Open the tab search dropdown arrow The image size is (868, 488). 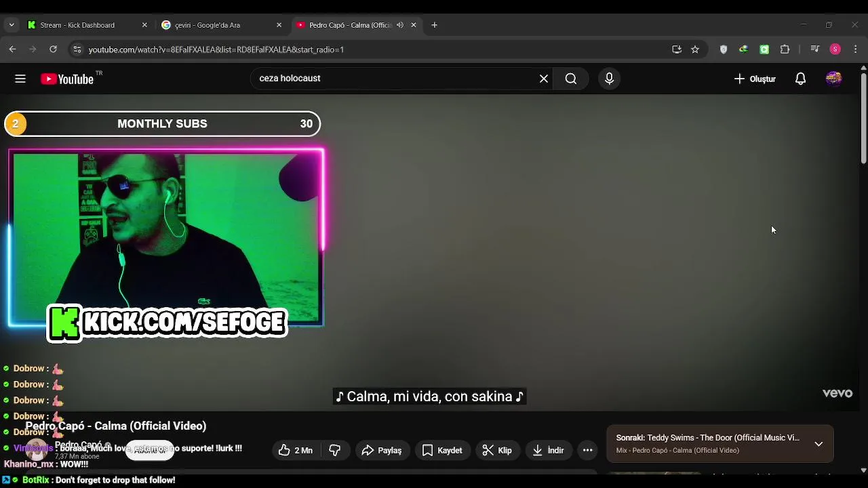(12, 25)
